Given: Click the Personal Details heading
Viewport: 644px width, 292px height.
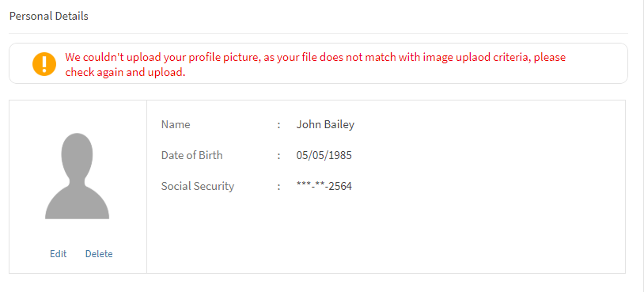Looking at the screenshot, I should click(x=49, y=17).
